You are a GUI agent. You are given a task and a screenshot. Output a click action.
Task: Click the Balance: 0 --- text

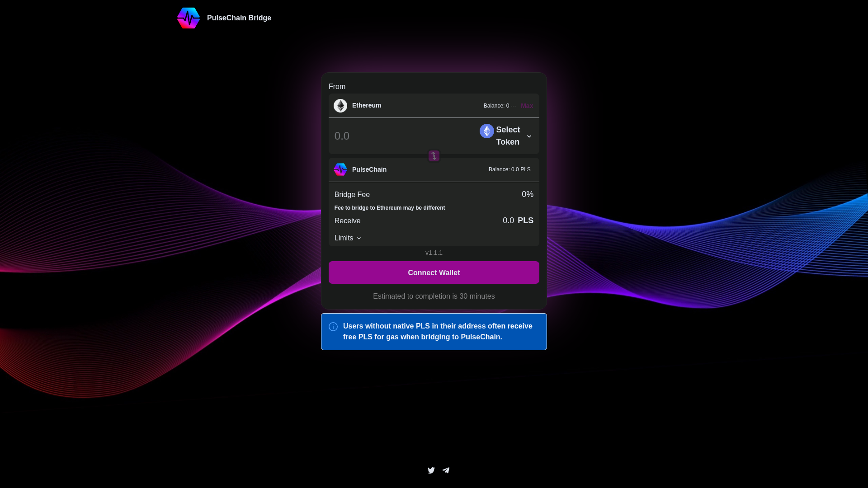tap(500, 106)
